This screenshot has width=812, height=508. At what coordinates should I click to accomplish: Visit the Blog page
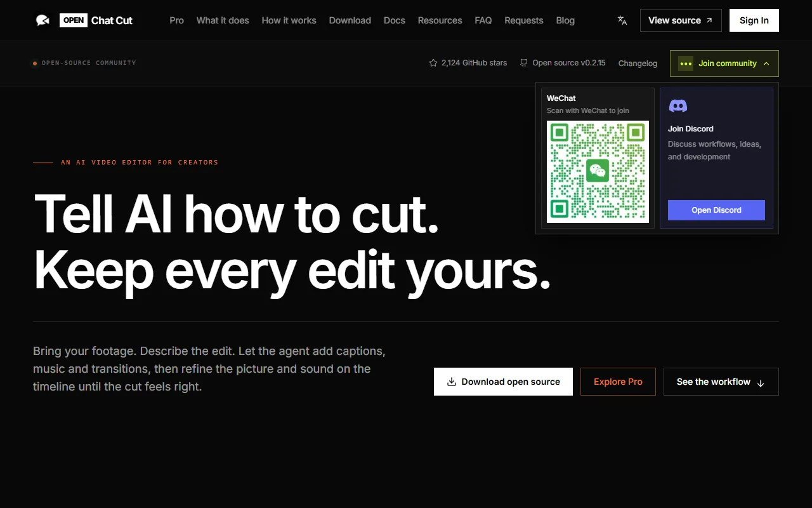(565, 20)
